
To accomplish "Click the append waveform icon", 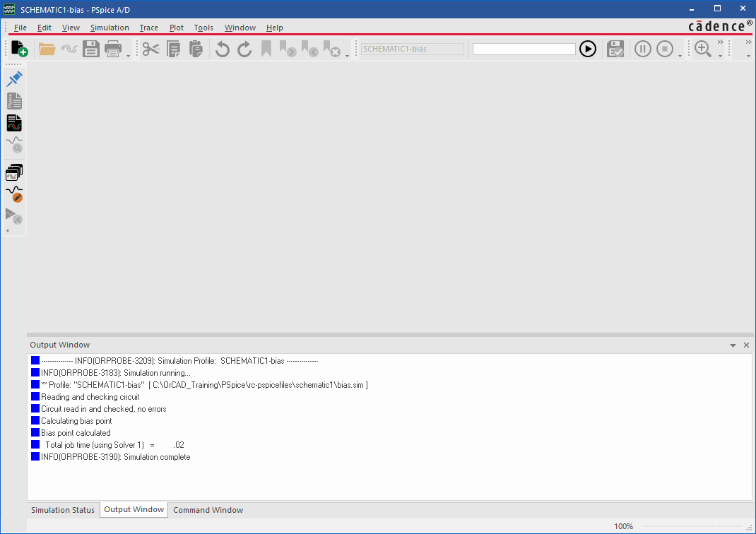I will click(x=69, y=49).
